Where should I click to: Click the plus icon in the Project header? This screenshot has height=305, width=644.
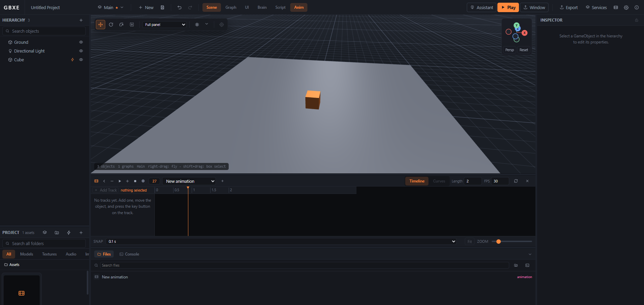pos(81,233)
